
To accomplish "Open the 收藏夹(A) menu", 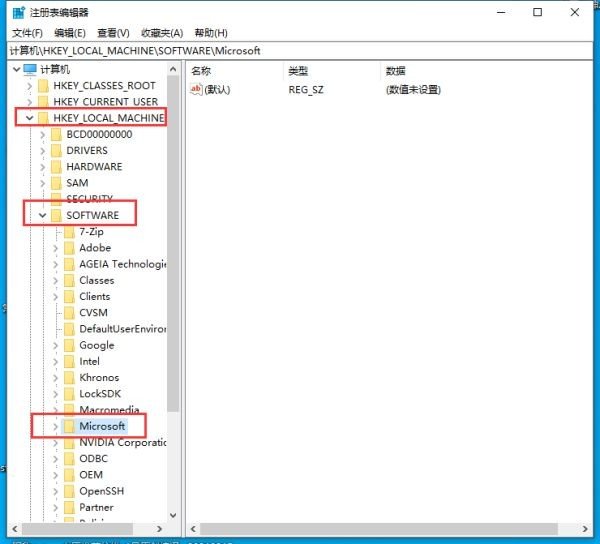I will point(162,33).
